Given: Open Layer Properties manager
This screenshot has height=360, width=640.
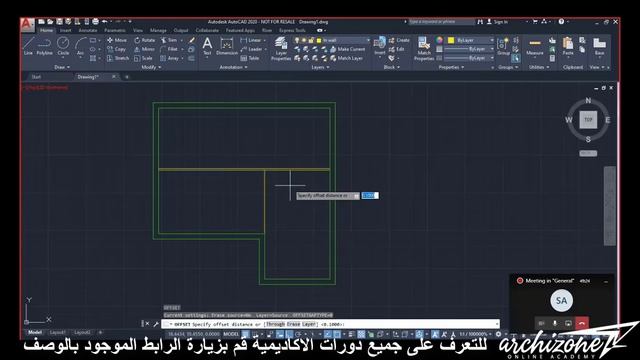Looking at the screenshot, I should click(x=281, y=48).
